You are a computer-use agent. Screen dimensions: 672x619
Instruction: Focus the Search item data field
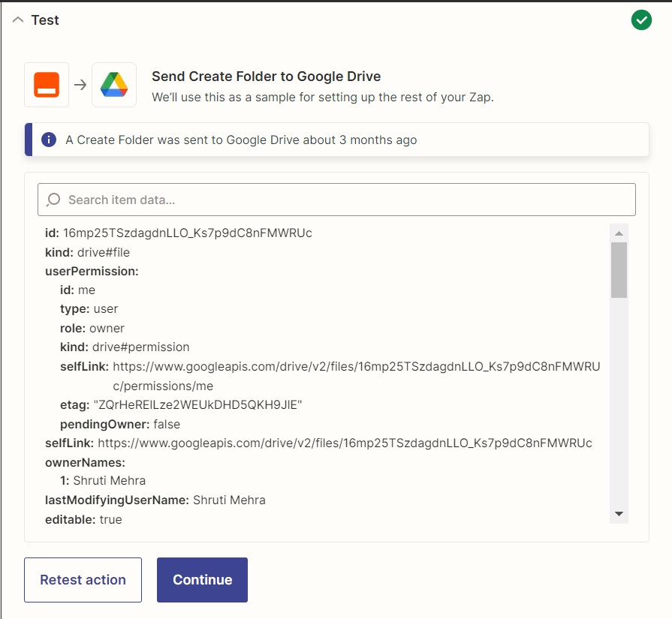click(336, 200)
